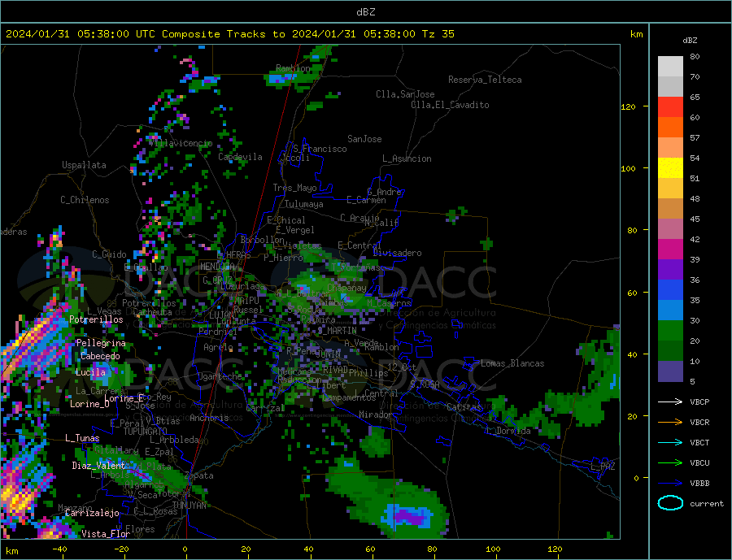Click the cyan 'current' ellipse icon
This screenshot has height=560, width=732.
point(670,503)
